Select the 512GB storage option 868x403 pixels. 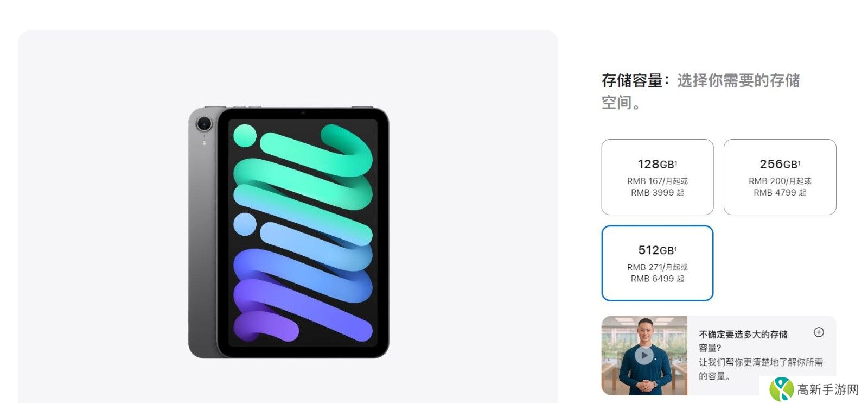pos(658,263)
